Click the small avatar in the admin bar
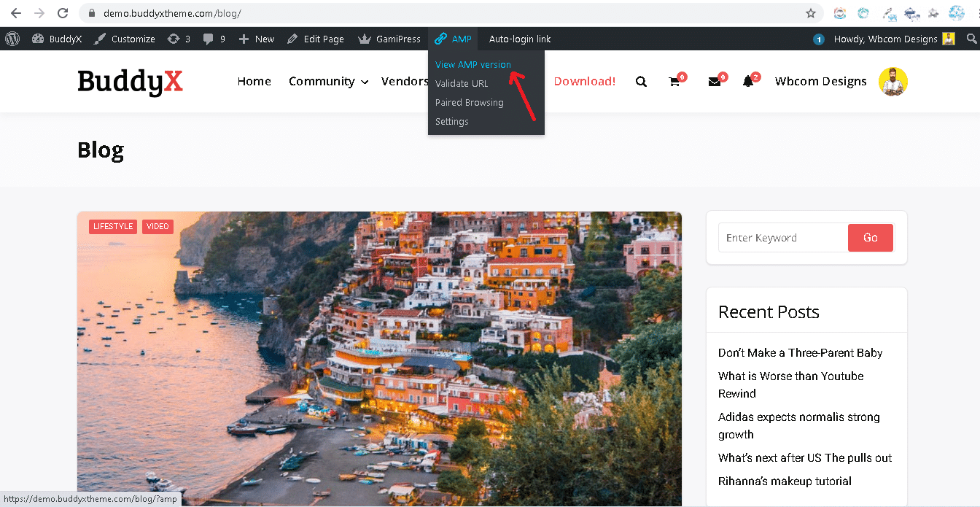The width and height of the screenshot is (980, 507). (x=948, y=39)
